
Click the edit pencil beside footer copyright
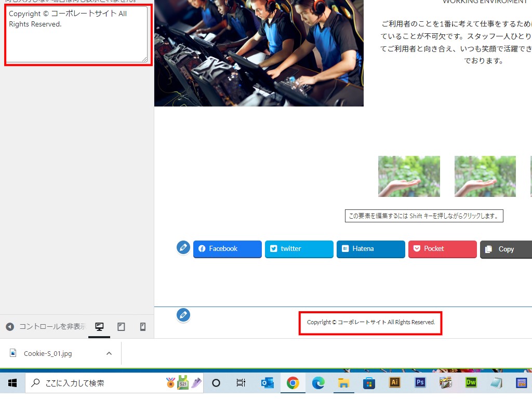click(x=183, y=315)
